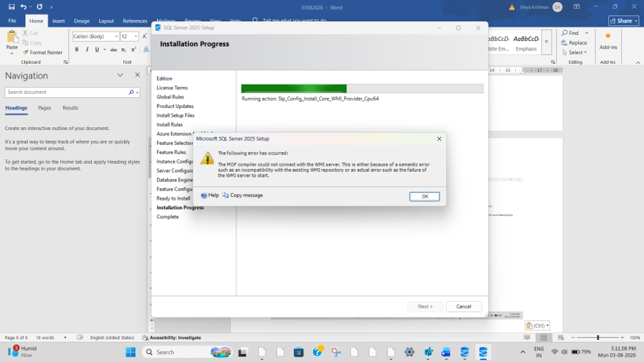Image resolution: width=644 pixels, height=362 pixels.
Task: Click Copy message in the error dialog
Action: point(243,195)
